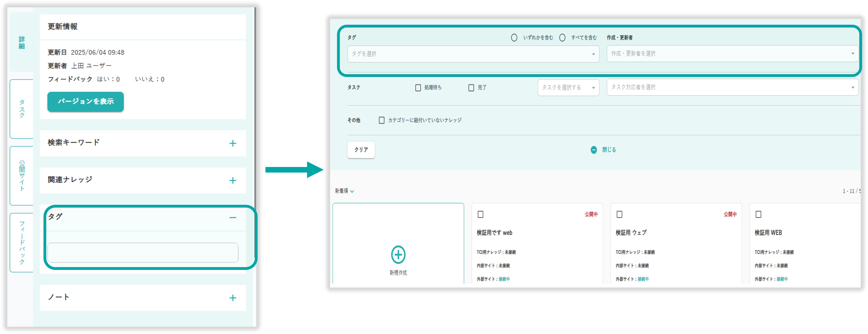Check the 処理待ち checkbox
Screen dimensions: 868x334
(x=418, y=88)
